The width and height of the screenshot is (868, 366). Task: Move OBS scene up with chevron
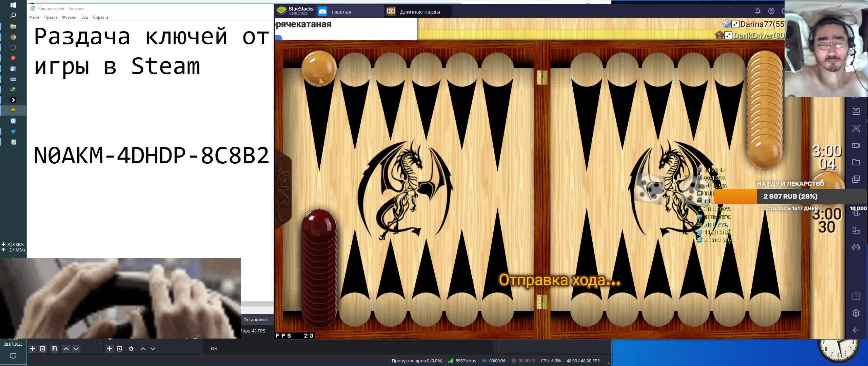[x=66, y=348]
